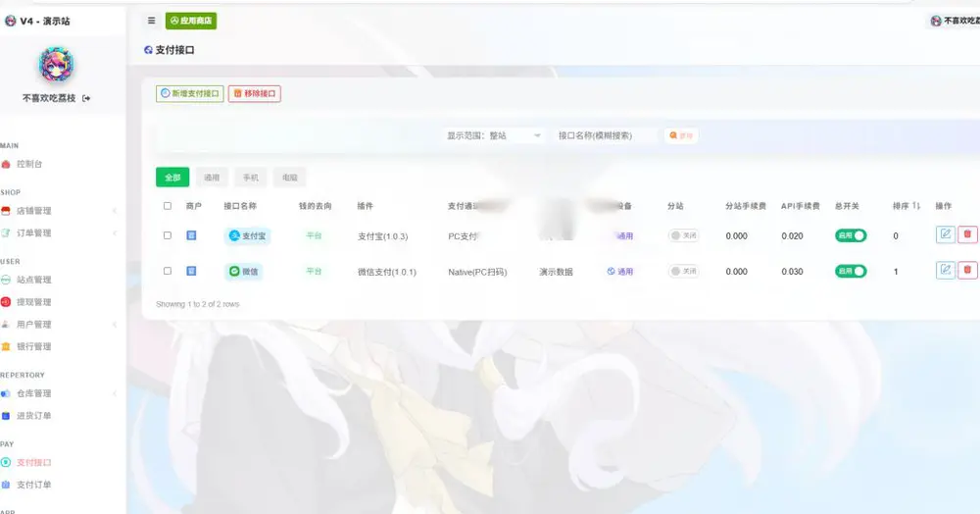Click the user avatar image in sidebar

pos(56,65)
